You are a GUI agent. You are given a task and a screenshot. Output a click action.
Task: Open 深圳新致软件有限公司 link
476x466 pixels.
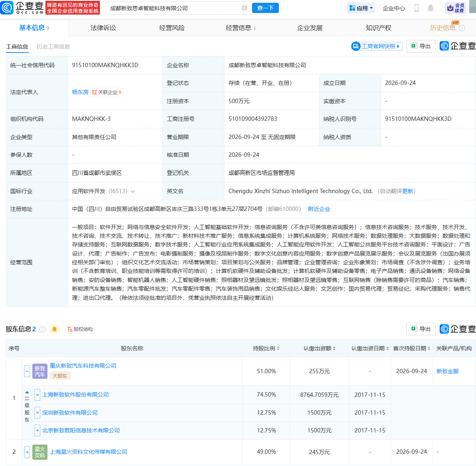click(70, 413)
